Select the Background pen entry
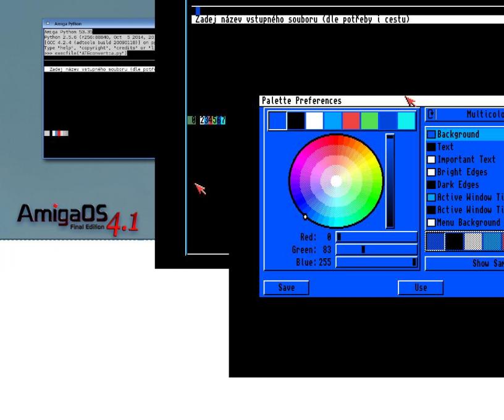 458,135
